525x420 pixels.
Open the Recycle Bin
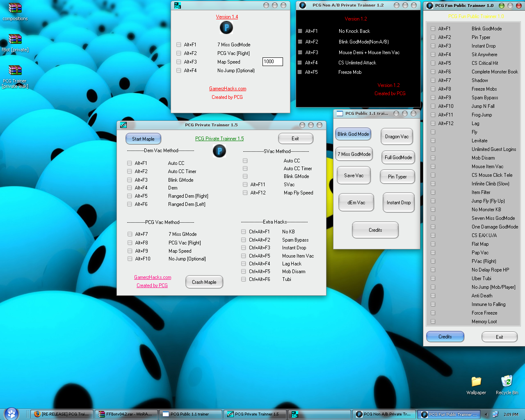point(507,381)
